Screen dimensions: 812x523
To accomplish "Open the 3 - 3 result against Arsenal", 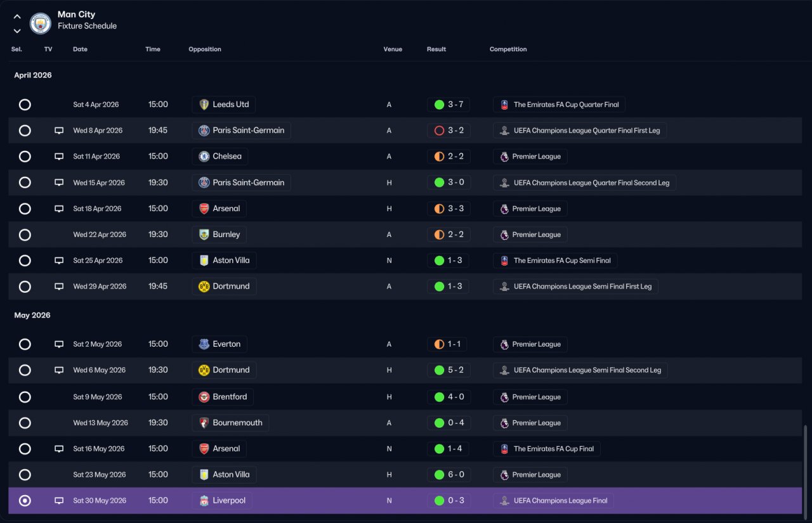I will click(x=449, y=209).
